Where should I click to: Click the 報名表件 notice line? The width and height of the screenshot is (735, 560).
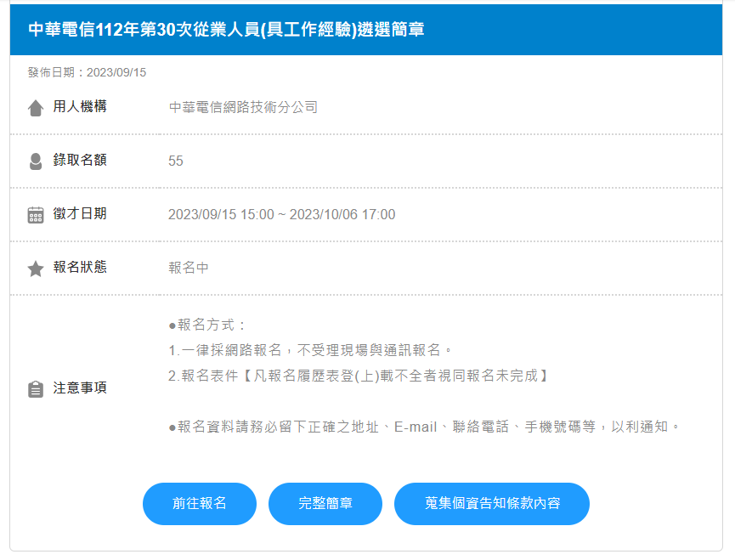point(358,376)
